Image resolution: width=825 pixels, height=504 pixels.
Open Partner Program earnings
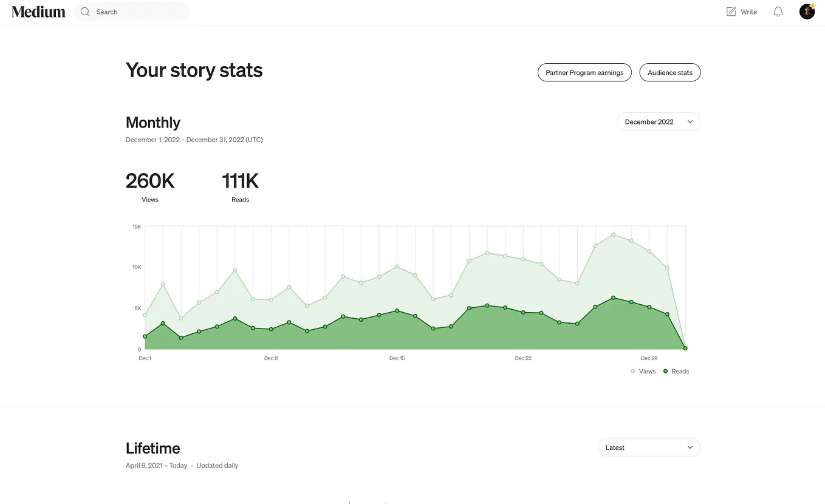coord(584,72)
